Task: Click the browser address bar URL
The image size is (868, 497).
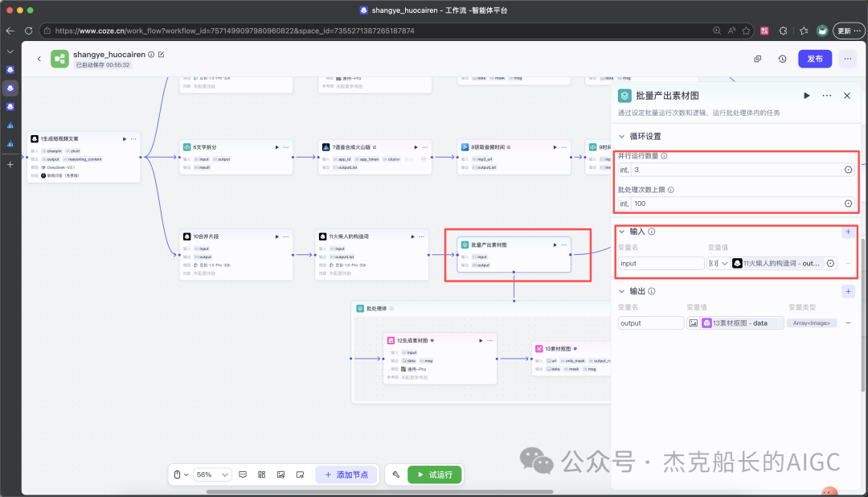Action: [235, 31]
